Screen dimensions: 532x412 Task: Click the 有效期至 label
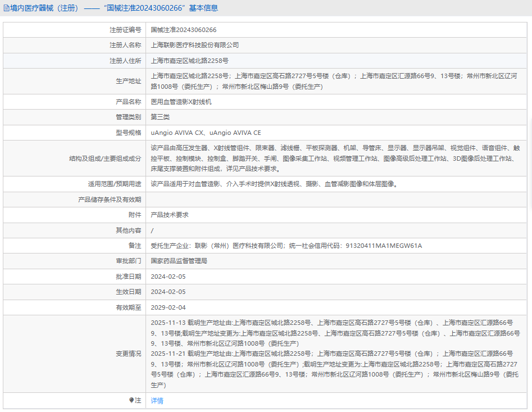tap(128, 307)
